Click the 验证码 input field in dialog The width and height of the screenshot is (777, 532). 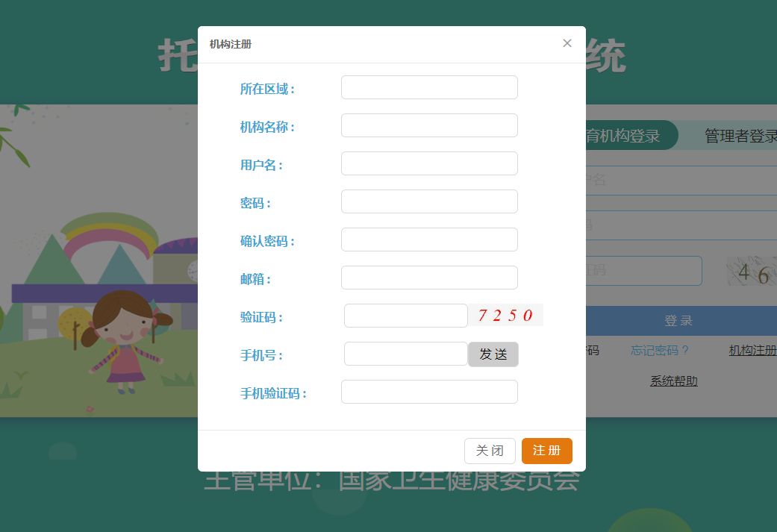point(406,316)
